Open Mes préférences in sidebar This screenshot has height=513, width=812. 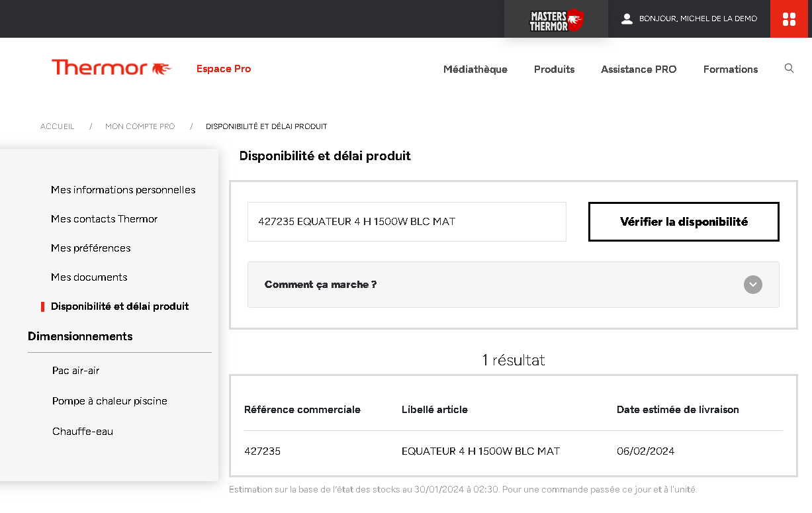(x=91, y=248)
